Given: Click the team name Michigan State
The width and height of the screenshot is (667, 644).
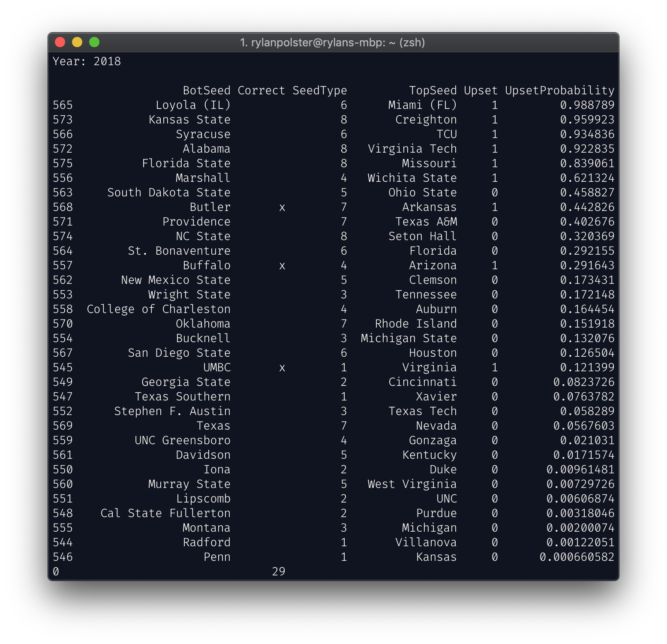Looking at the screenshot, I should [x=409, y=338].
